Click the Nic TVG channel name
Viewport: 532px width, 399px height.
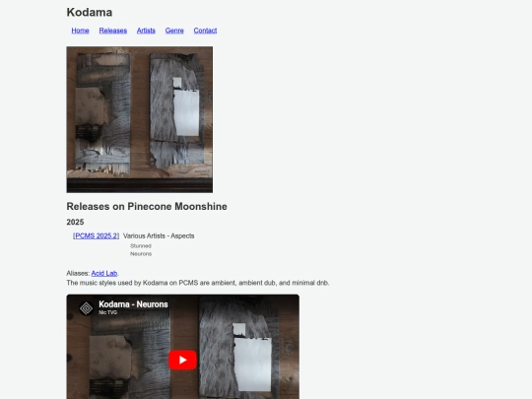108,312
